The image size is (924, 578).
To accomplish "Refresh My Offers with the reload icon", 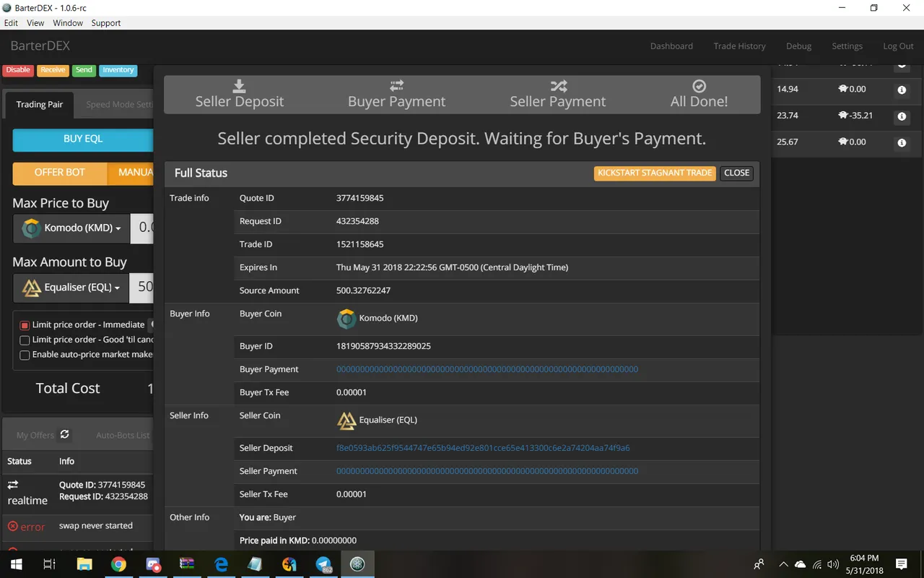I will 64,434.
